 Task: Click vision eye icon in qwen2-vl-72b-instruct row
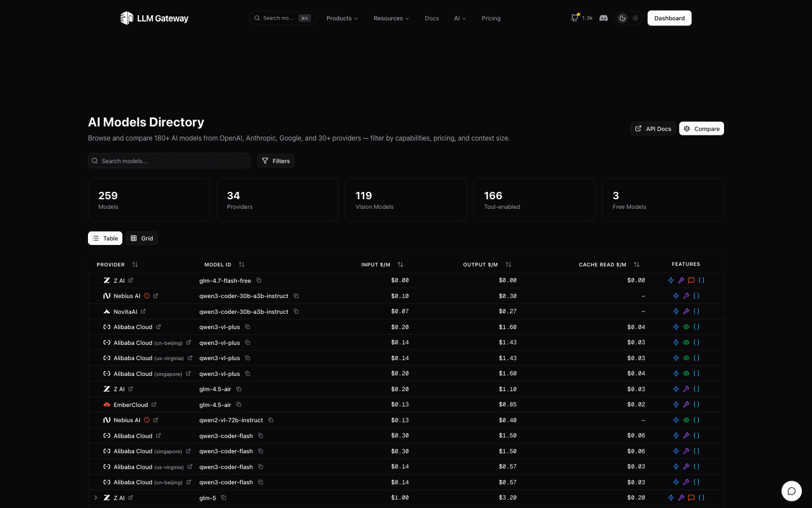[686, 420]
